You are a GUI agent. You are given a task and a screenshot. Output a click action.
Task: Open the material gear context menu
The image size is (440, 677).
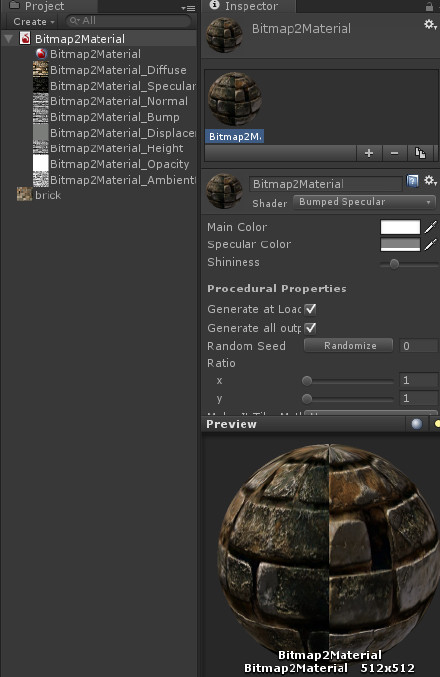point(430,181)
